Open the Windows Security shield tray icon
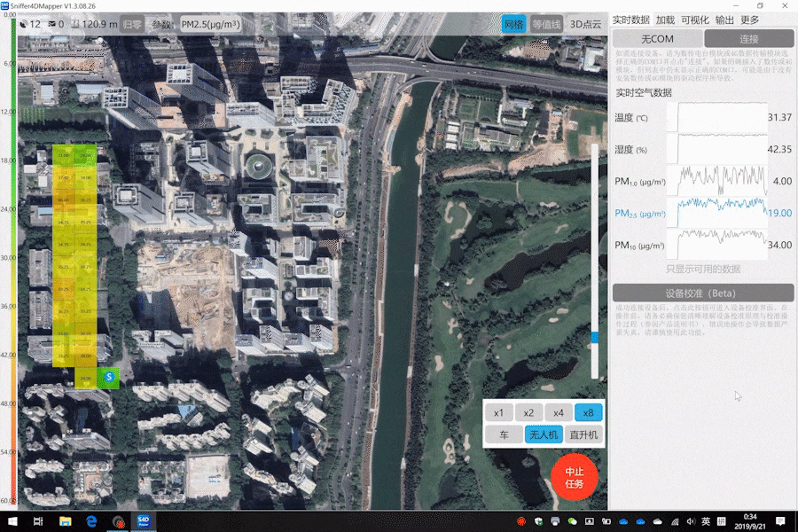 click(538, 521)
